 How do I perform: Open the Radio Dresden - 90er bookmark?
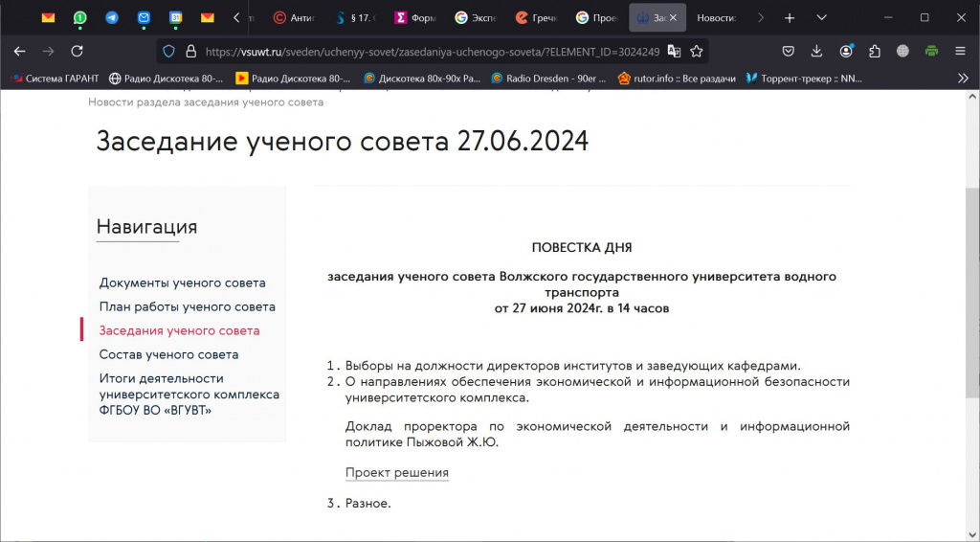click(548, 79)
